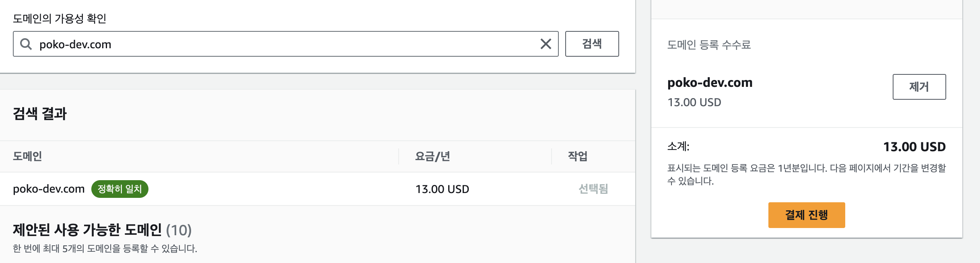Click the 도메인 등록 수수료 heading
Image resolution: width=980 pixels, height=263 pixels.
(x=709, y=45)
